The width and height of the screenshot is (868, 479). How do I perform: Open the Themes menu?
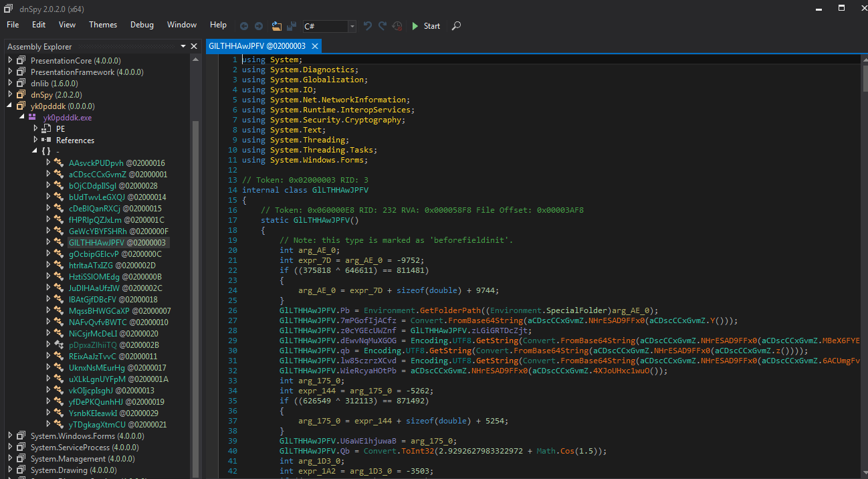103,25
